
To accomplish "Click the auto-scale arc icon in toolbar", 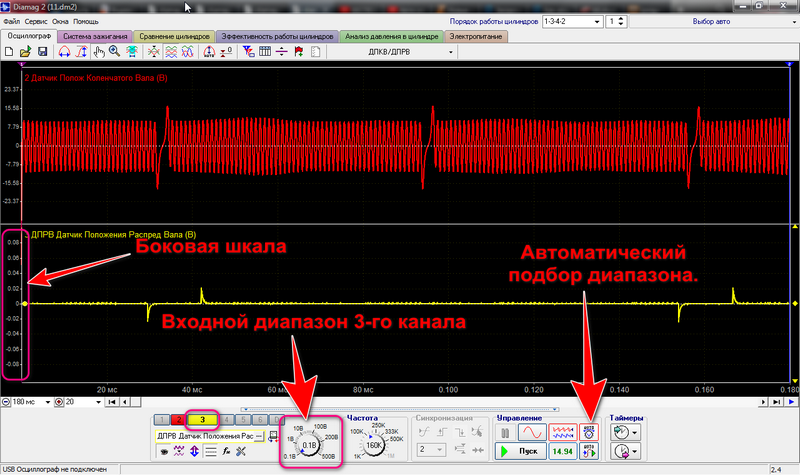I will point(209,52).
